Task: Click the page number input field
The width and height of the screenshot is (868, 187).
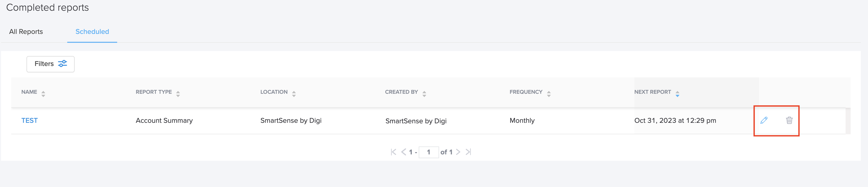Action: tap(429, 152)
